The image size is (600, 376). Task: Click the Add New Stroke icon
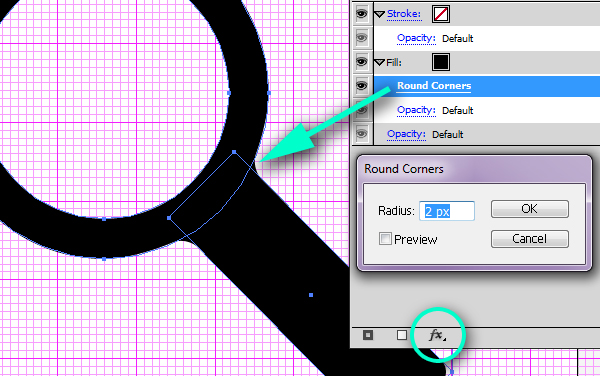(x=368, y=335)
